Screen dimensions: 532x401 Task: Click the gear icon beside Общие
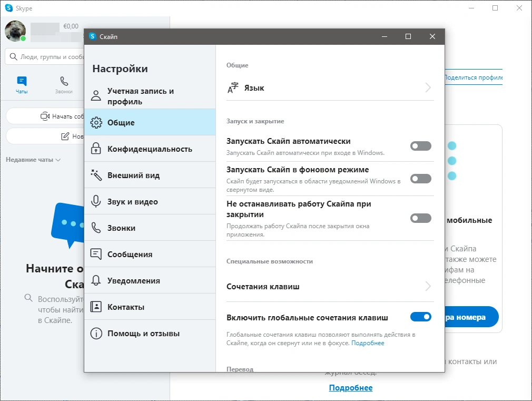point(96,122)
